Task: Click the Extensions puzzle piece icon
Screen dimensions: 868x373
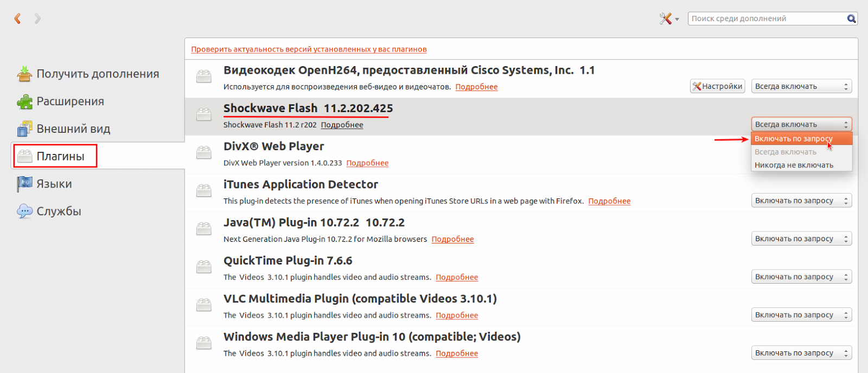Action: pos(24,101)
